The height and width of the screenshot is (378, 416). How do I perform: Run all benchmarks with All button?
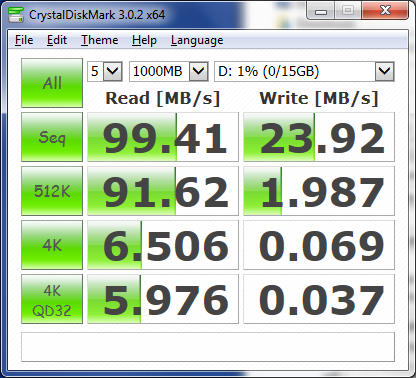click(x=52, y=83)
